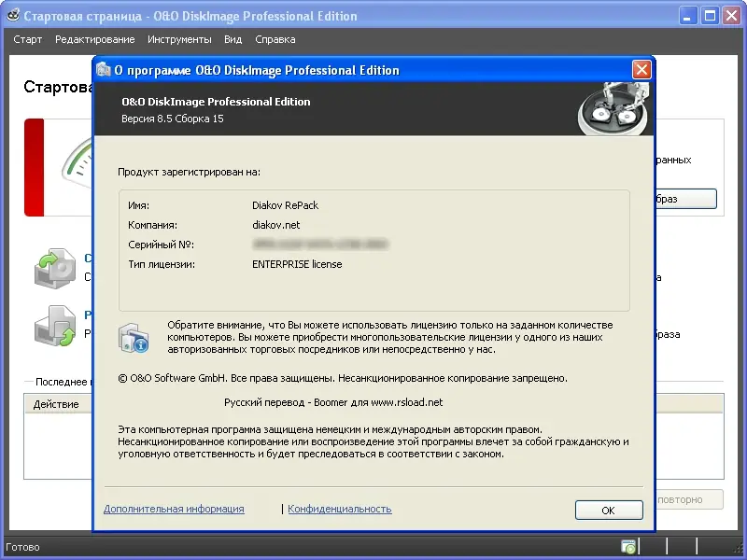Image resolution: width=747 pixels, height=560 pixels.
Task: Select the blurred serial number value
Action: click(x=320, y=245)
